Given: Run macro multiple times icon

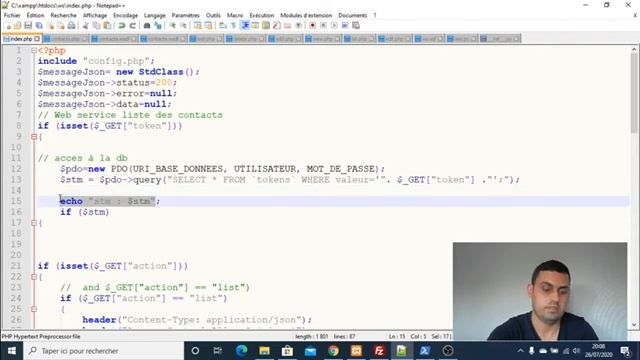Looking at the screenshot, I should 345,26.
